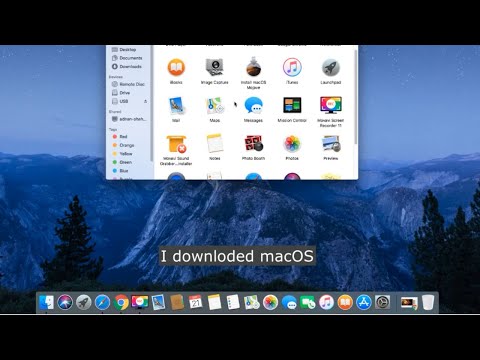The image size is (480, 360).
Task: Select Mail app icon in Finder window
Action: click(176, 106)
